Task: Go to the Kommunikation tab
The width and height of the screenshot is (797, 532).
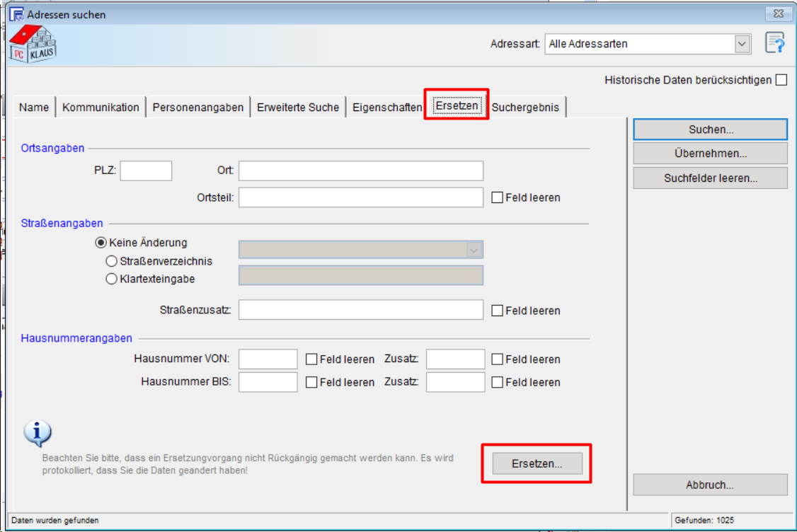Action: (x=101, y=108)
